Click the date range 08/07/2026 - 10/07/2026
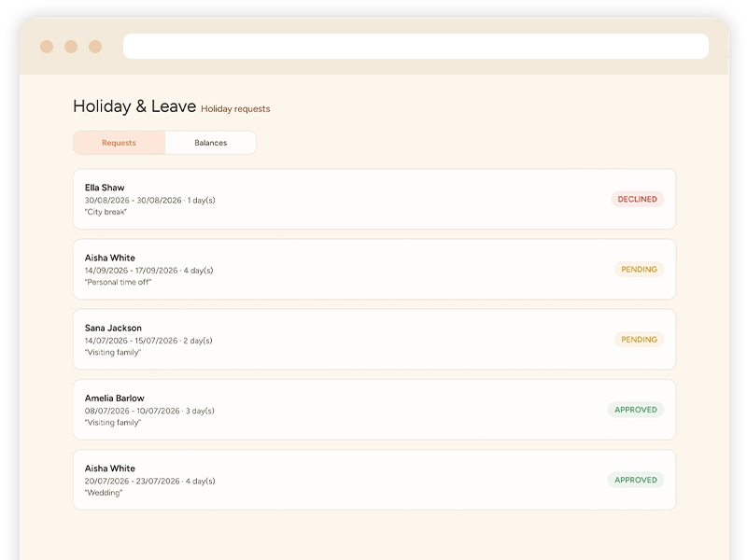This screenshot has height=560, width=747. point(132,411)
